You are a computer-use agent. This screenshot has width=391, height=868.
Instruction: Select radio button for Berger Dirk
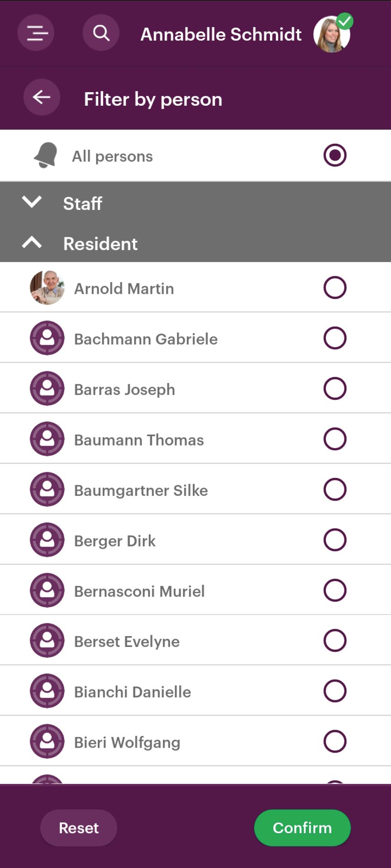(x=335, y=540)
